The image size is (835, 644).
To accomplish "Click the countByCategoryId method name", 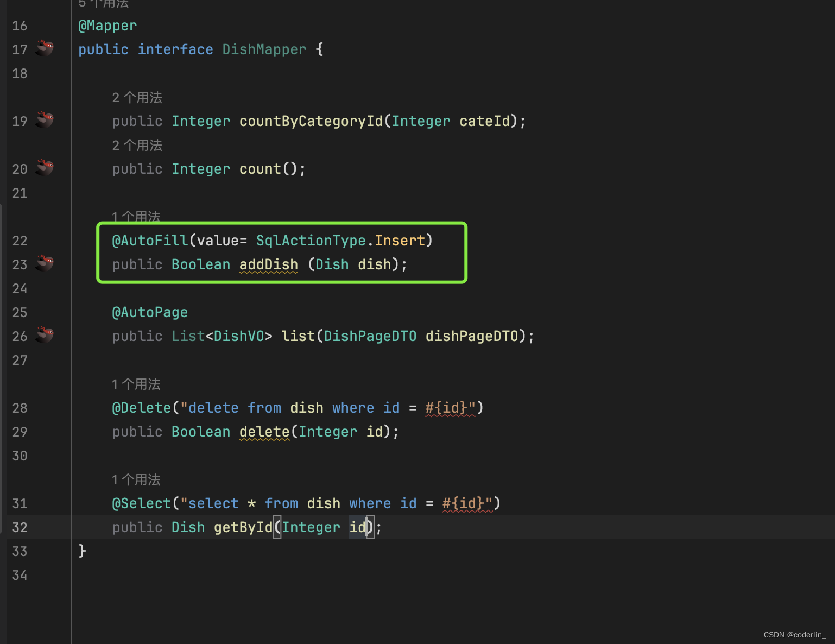I will click(311, 121).
